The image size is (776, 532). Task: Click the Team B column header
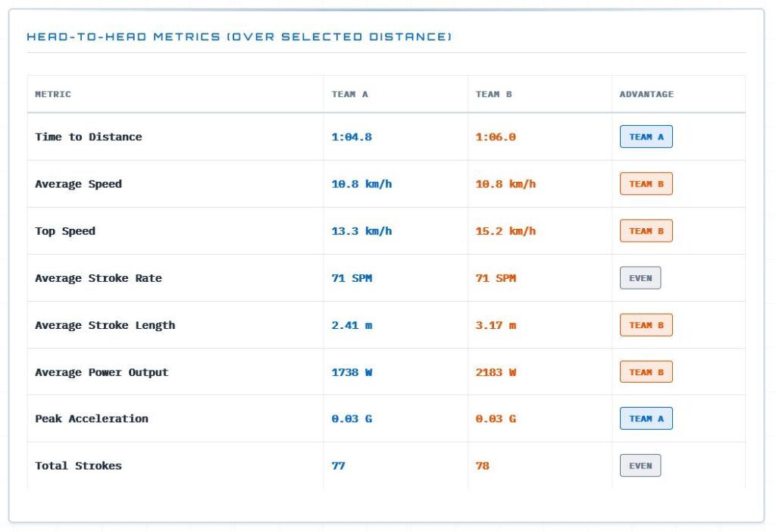[x=494, y=94]
